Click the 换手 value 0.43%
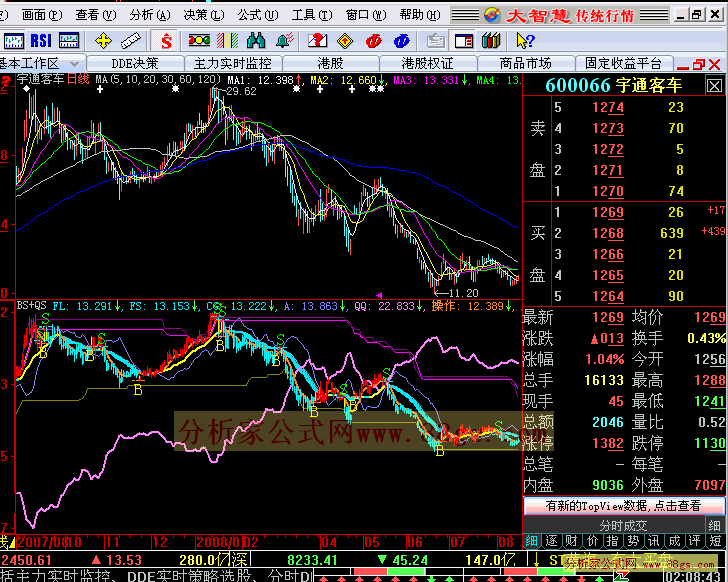The width and height of the screenshot is (728, 582). tap(707, 338)
